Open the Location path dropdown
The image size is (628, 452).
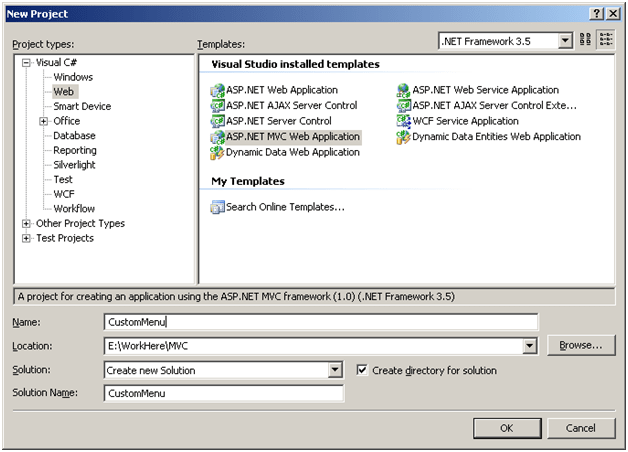coord(530,346)
